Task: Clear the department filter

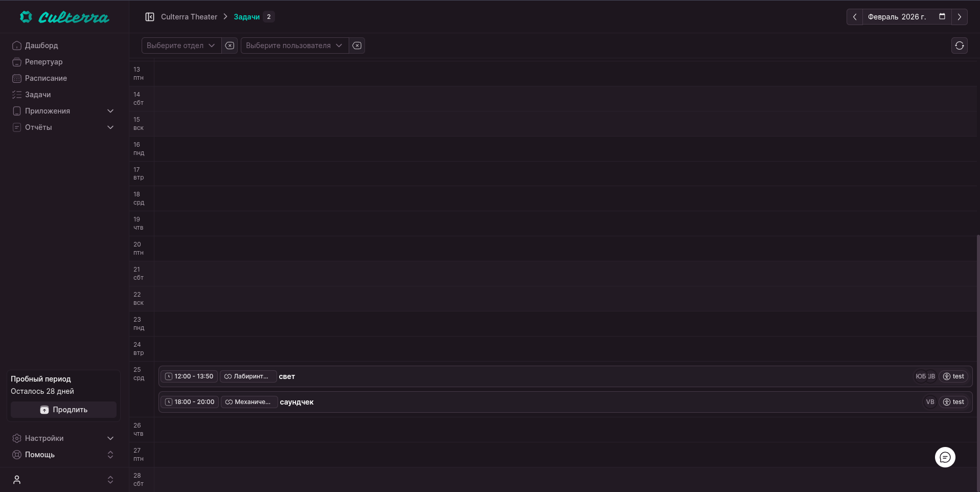Action: [230, 46]
